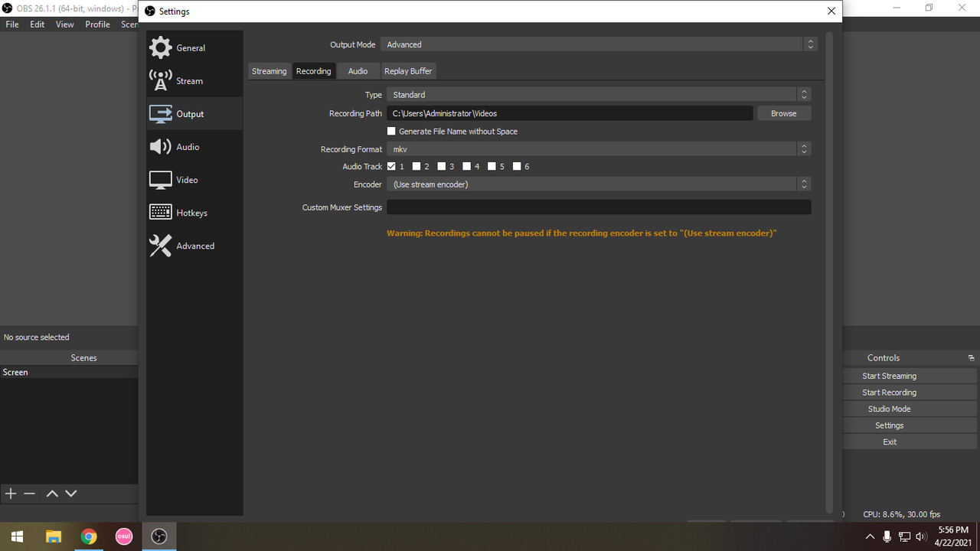Enable Studio Mode in Controls
The image size is (980, 551).
tap(889, 409)
